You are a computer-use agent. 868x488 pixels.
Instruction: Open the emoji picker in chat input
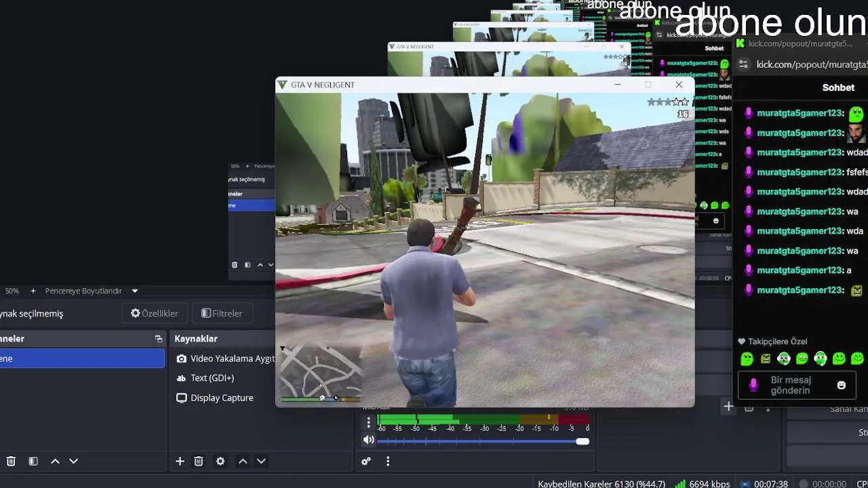click(x=842, y=385)
